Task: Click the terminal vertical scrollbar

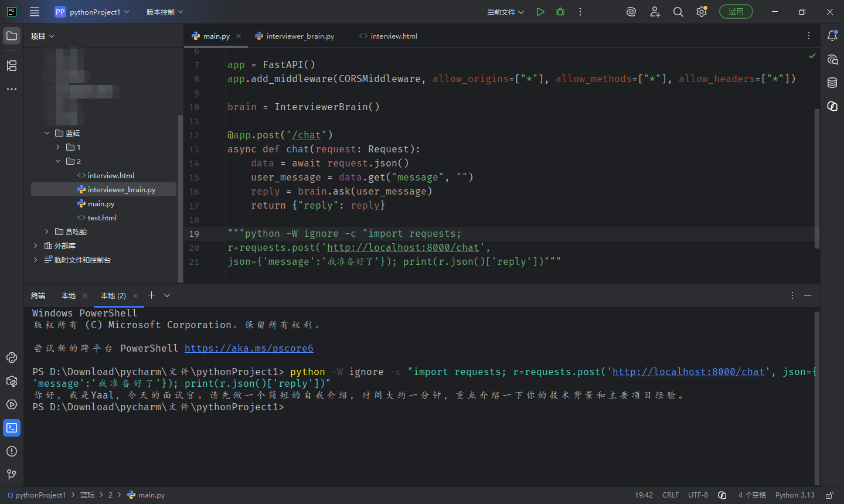Action: [x=816, y=399]
